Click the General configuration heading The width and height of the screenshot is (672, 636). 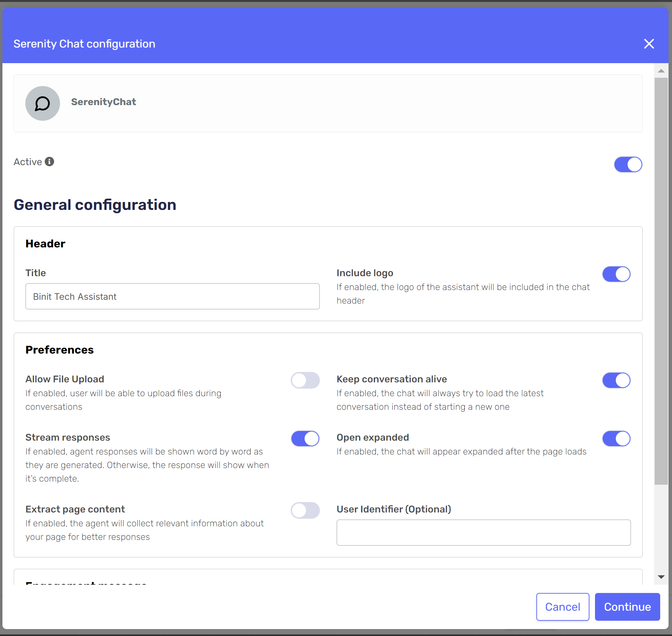[95, 205]
